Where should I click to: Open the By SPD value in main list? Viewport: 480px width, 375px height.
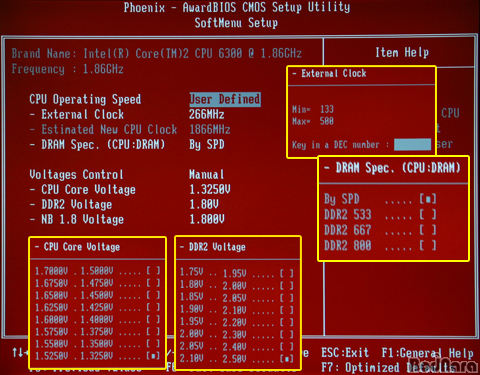click(207, 144)
